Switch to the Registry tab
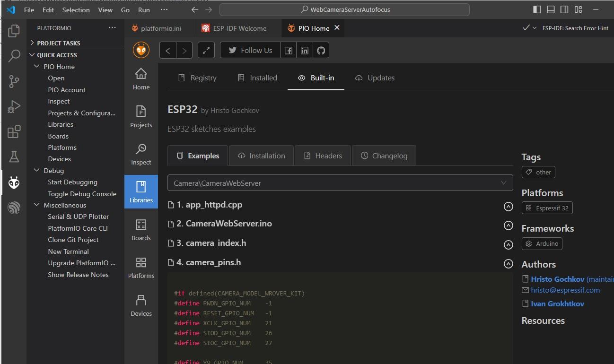Image resolution: width=614 pixels, height=364 pixels. pyautogui.click(x=197, y=78)
